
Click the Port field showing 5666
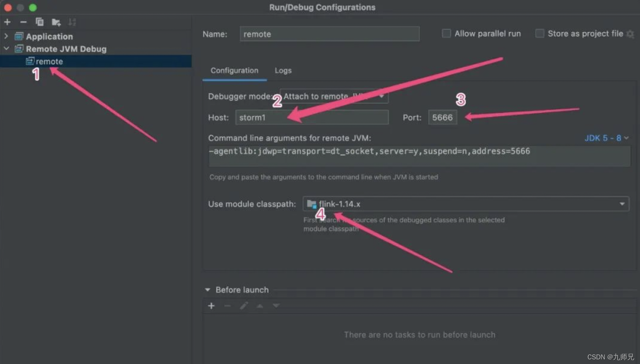tap(442, 117)
